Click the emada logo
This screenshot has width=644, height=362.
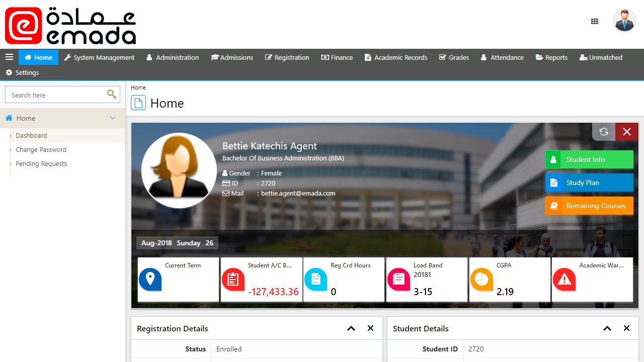pyautogui.click(x=70, y=25)
